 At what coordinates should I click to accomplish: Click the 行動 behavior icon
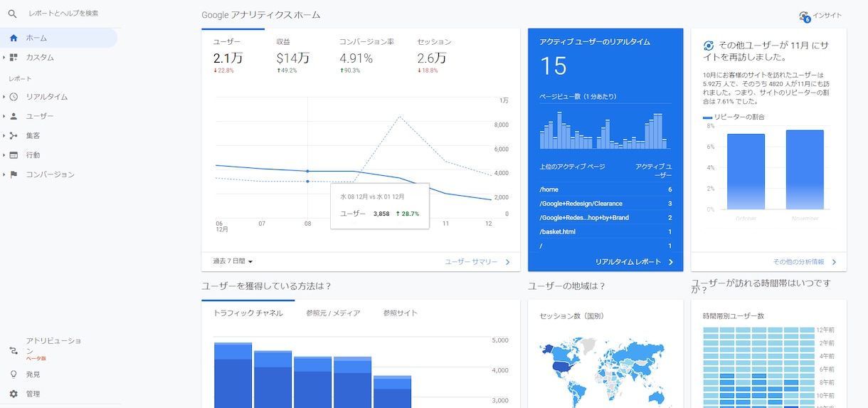click(x=14, y=155)
